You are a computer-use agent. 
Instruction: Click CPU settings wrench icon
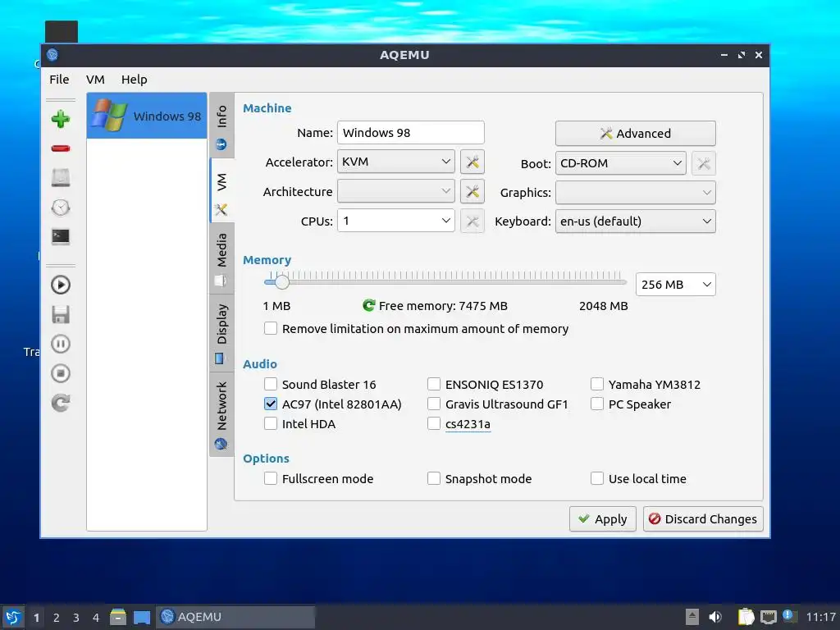[x=472, y=221]
